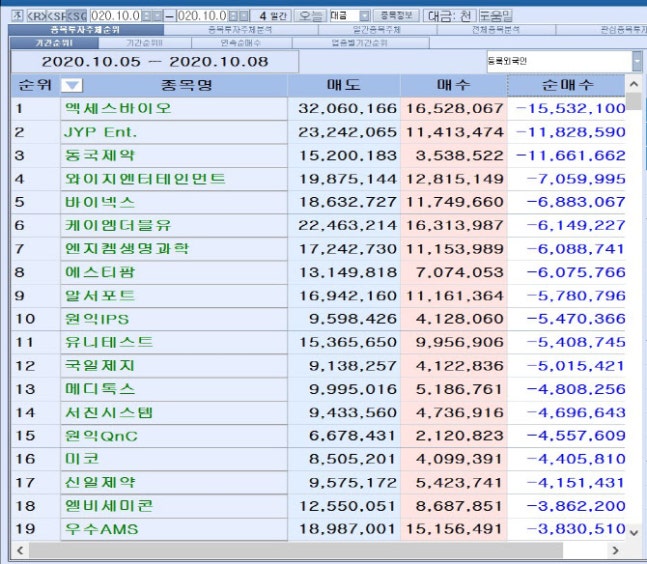647x564 pixels.
Task: Click the date range 2020.10.05 — 2020.10.08 label
Action: [x=155, y=62]
